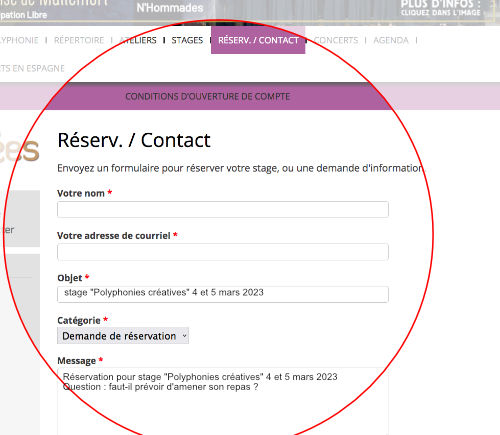Open the AGENDA menu item
Image resolution: width=500 pixels, height=435 pixels.
pyautogui.click(x=391, y=40)
